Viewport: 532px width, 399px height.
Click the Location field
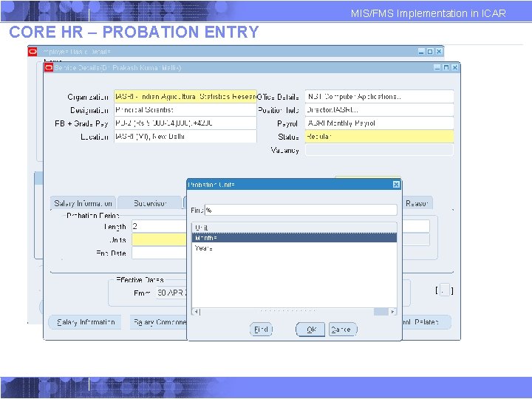click(185, 137)
